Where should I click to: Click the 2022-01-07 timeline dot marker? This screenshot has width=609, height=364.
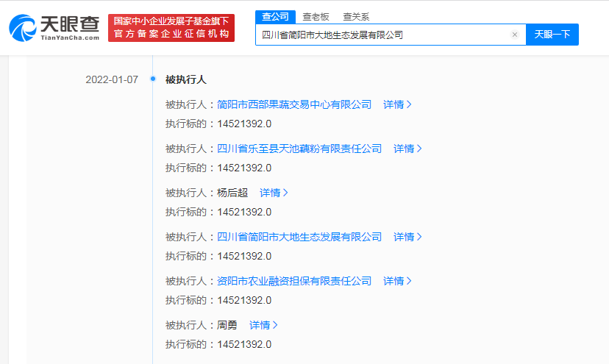coord(153,79)
